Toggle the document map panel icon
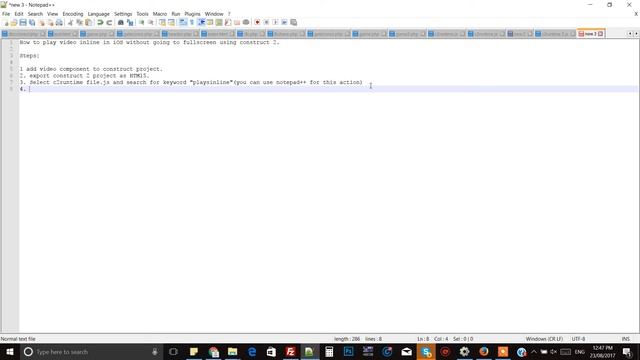 point(219,22)
